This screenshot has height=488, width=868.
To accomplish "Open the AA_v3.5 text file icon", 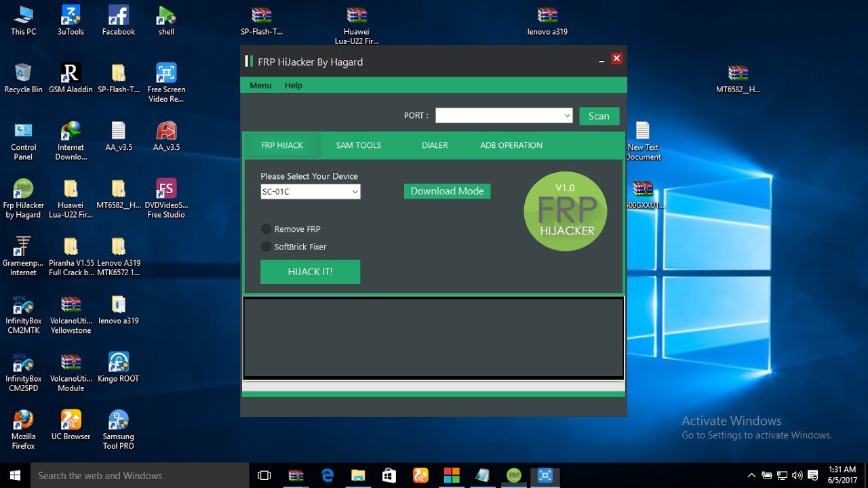I will click(x=118, y=136).
